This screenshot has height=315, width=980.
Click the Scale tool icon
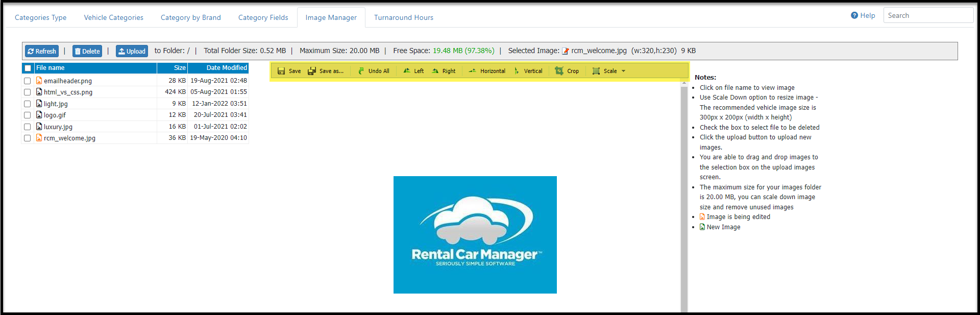tap(596, 71)
